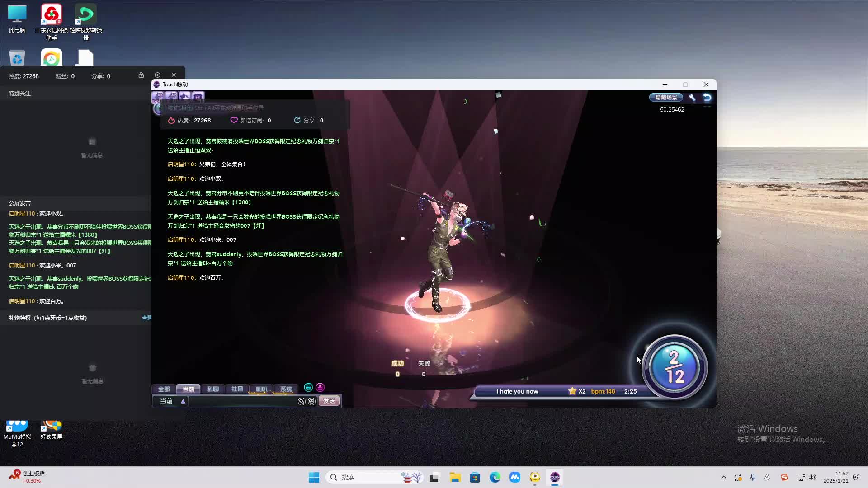868x488 pixels.
Task: Close the overlay stats panel with X
Action: 174,75
